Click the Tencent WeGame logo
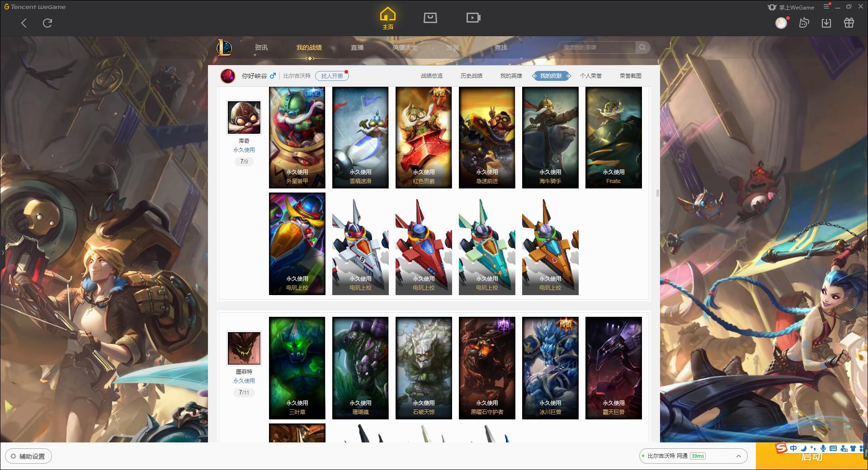Screen dimensions: 868x470 click(x=35, y=7)
